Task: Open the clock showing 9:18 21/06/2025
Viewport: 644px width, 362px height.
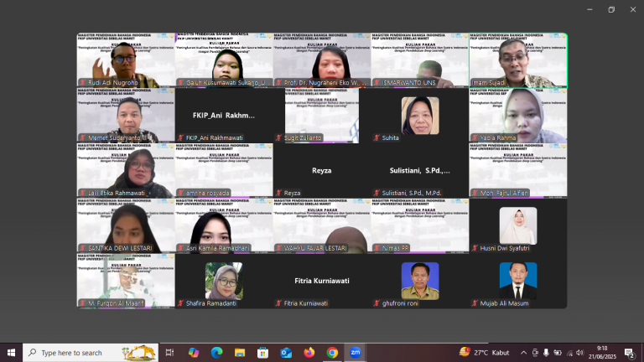Action: pyautogui.click(x=602, y=353)
